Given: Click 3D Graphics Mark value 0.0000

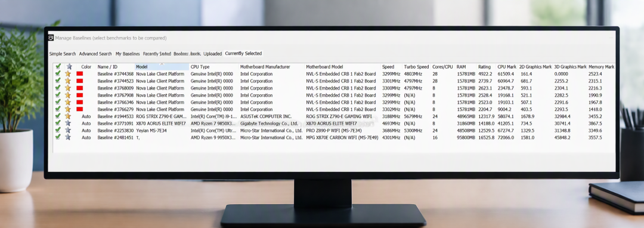Looking at the screenshot, I should point(561,74).
